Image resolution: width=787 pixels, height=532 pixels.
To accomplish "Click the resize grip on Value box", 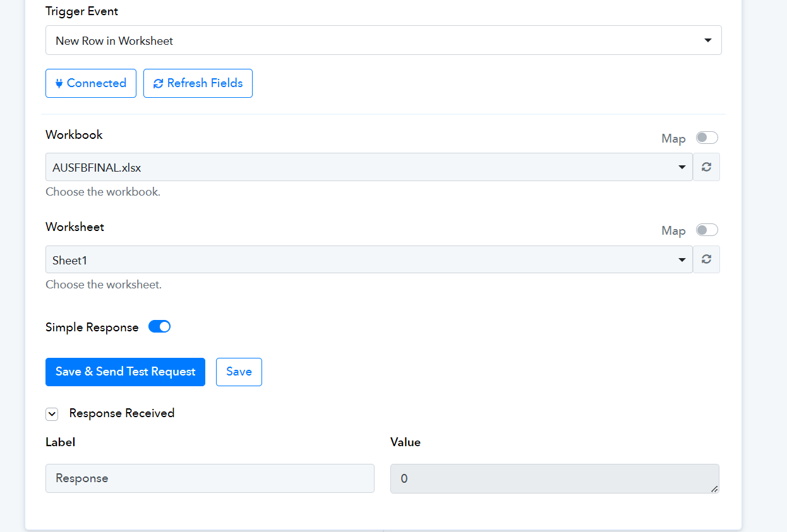I will pos(715,488).
